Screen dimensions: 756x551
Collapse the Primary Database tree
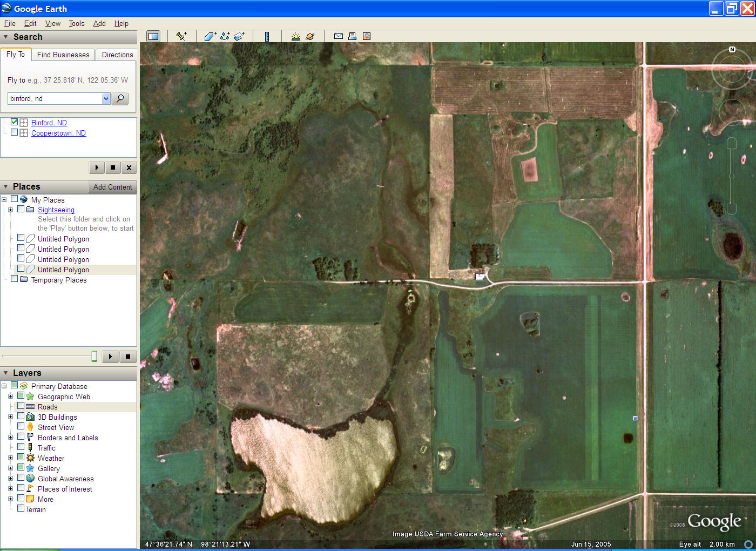pos(4,386)
